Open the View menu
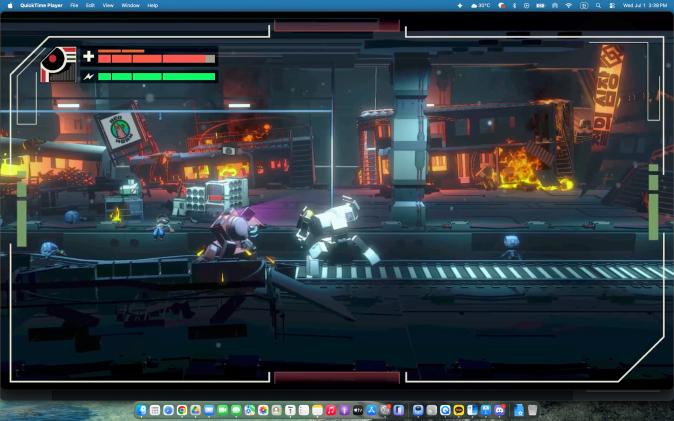This screenshot has height=421, width=674. (x=108, y=6)
